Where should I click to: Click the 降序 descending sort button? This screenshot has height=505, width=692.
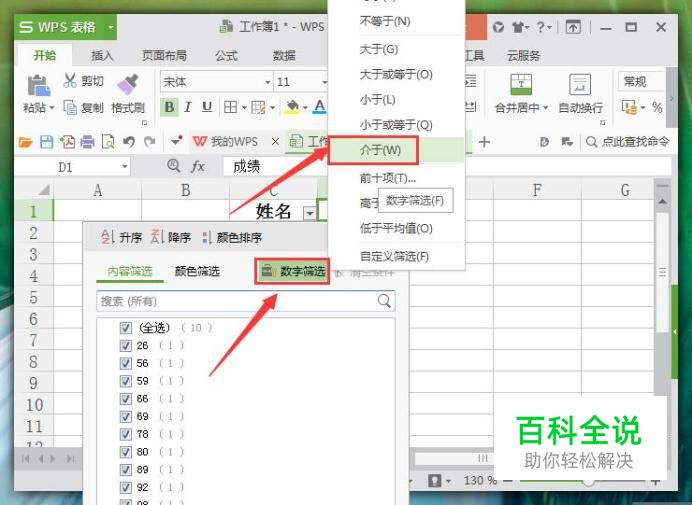[171, 237]
